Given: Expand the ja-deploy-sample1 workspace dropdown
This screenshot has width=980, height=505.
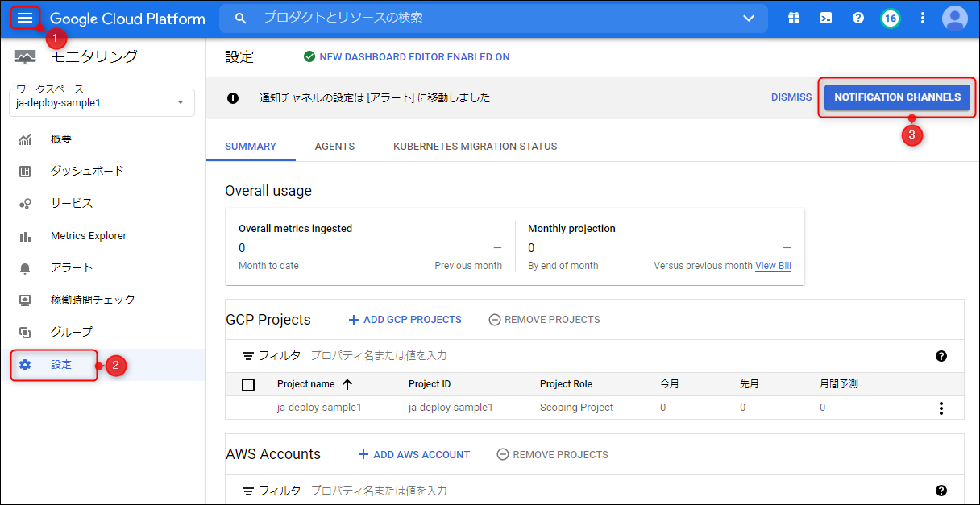Looking at the screenshot, I should 181,102.
